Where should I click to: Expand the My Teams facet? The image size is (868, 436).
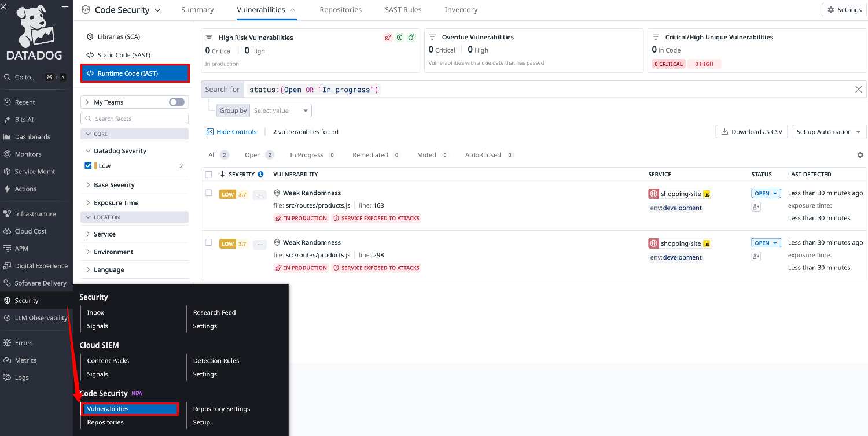(87, 102)
